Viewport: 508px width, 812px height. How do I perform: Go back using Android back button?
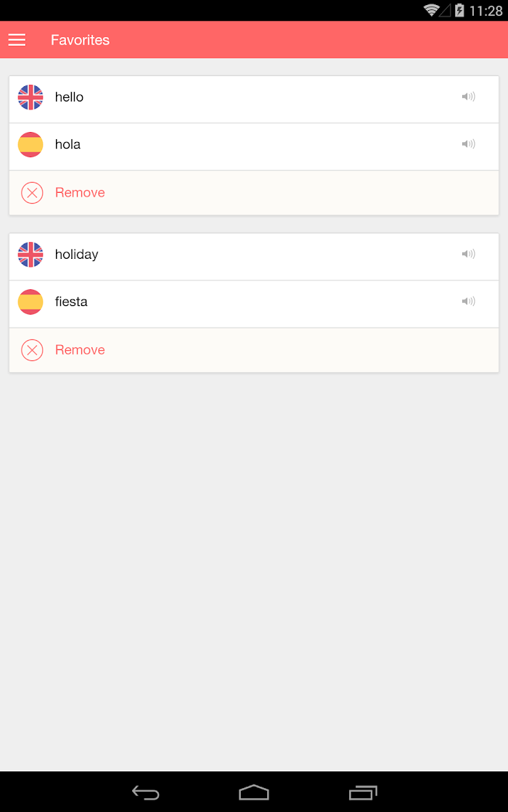[x=146, y=792]
